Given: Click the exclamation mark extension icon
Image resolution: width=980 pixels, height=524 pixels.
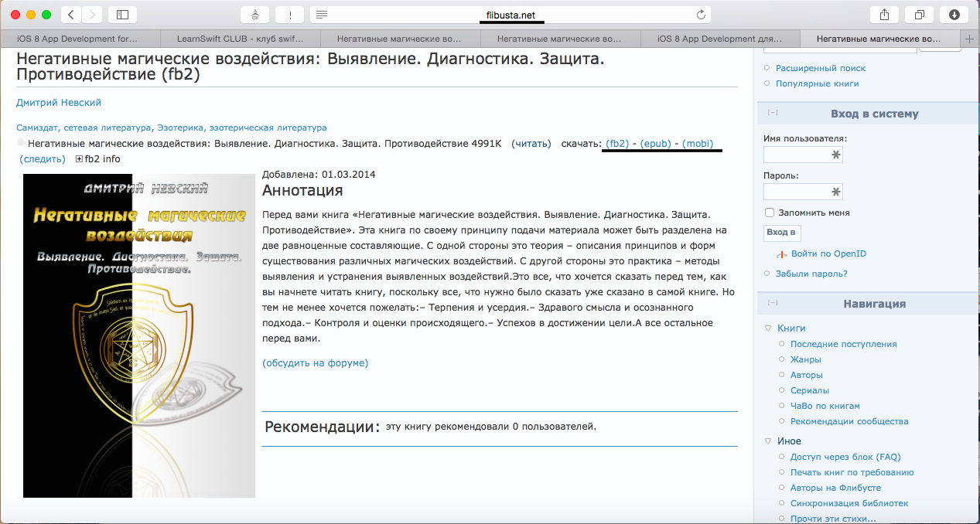Looking at the screenshot, I should 292,13.
